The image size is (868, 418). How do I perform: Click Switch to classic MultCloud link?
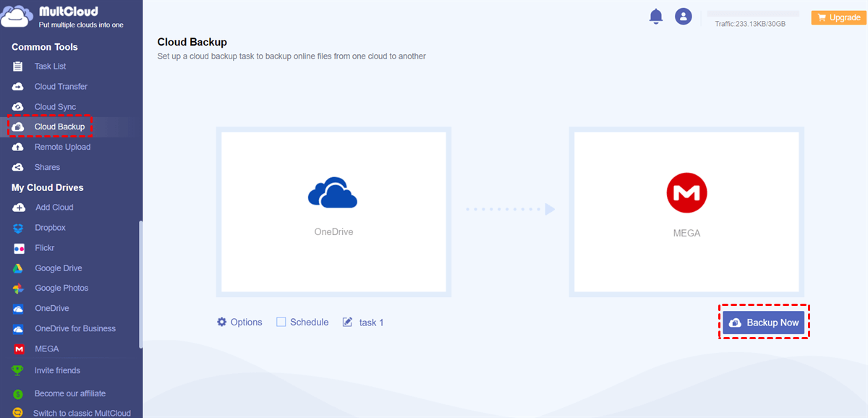(x=82, y=413)
